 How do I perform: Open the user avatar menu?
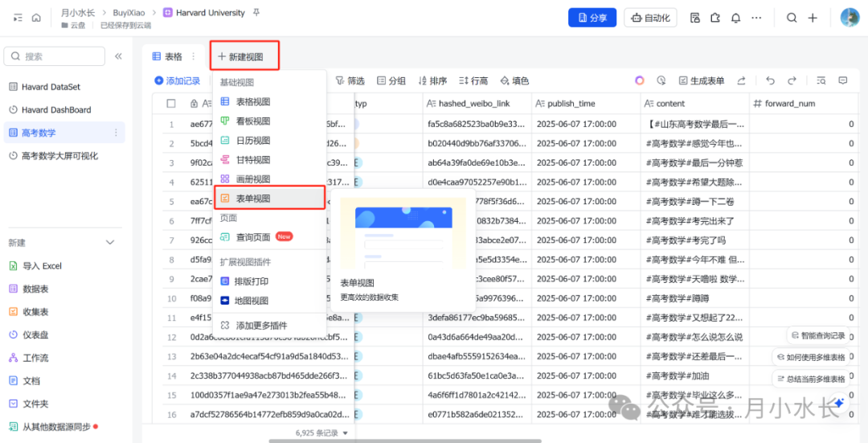point(850,18)
